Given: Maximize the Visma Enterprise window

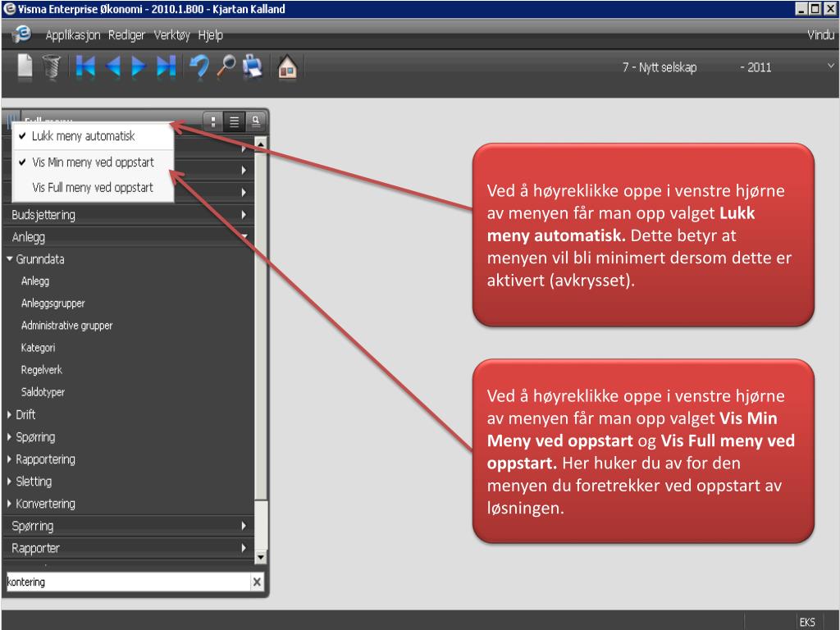Looking at the screenshot, I should 815,8.
